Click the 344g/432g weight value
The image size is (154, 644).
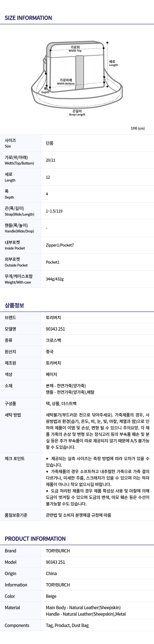55,279
